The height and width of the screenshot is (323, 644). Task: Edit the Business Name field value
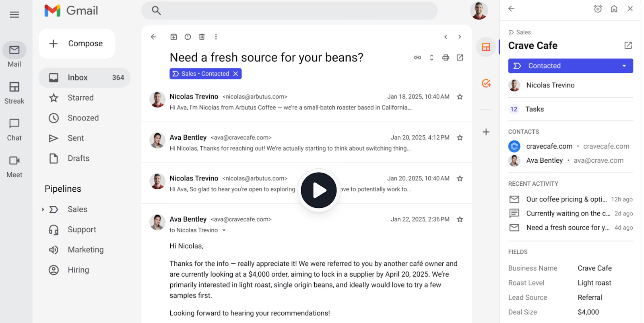coord(594,268)
